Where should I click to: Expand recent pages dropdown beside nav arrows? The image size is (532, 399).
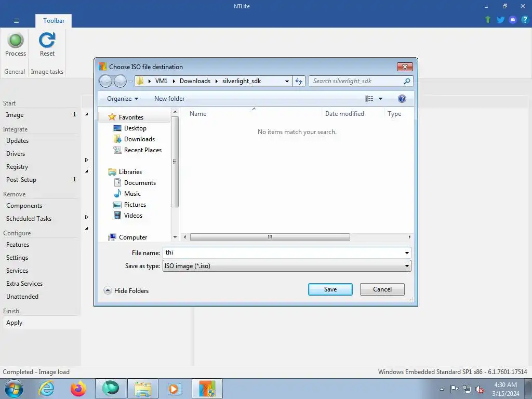pyautogui.click(x=130, y=82)
